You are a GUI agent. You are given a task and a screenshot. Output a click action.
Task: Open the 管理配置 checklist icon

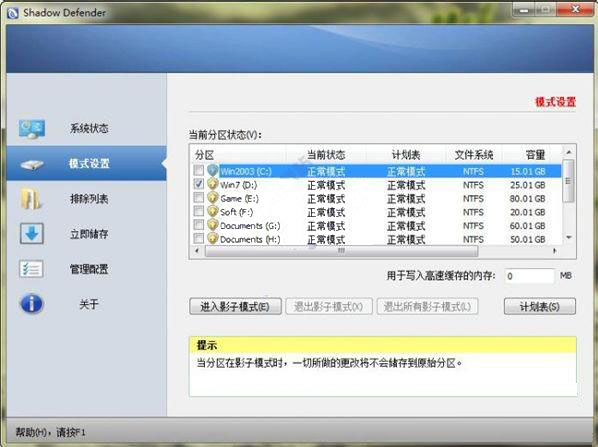[31, 269]
